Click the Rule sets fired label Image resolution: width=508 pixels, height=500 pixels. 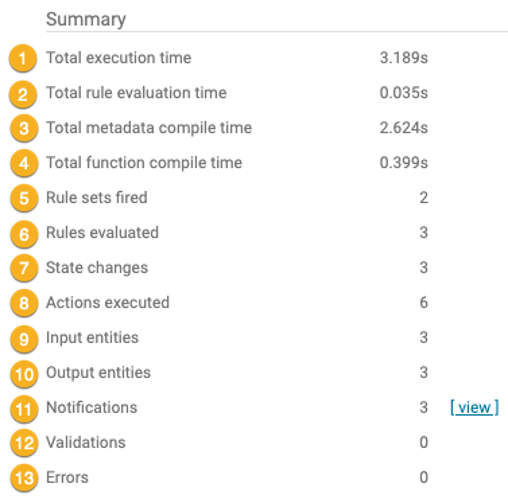(97, 197)
